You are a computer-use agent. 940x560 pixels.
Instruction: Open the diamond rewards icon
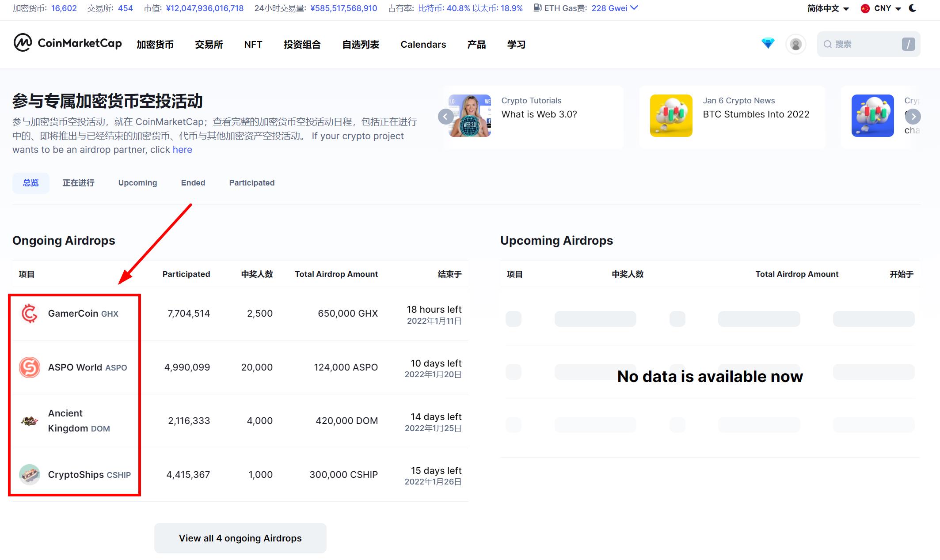(x=768, y=43)
